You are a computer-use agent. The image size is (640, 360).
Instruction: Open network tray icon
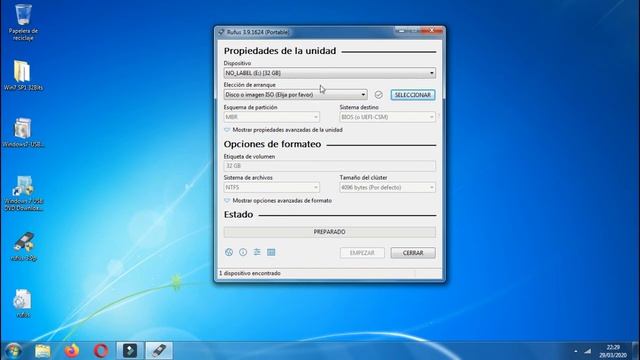(588, 351)
